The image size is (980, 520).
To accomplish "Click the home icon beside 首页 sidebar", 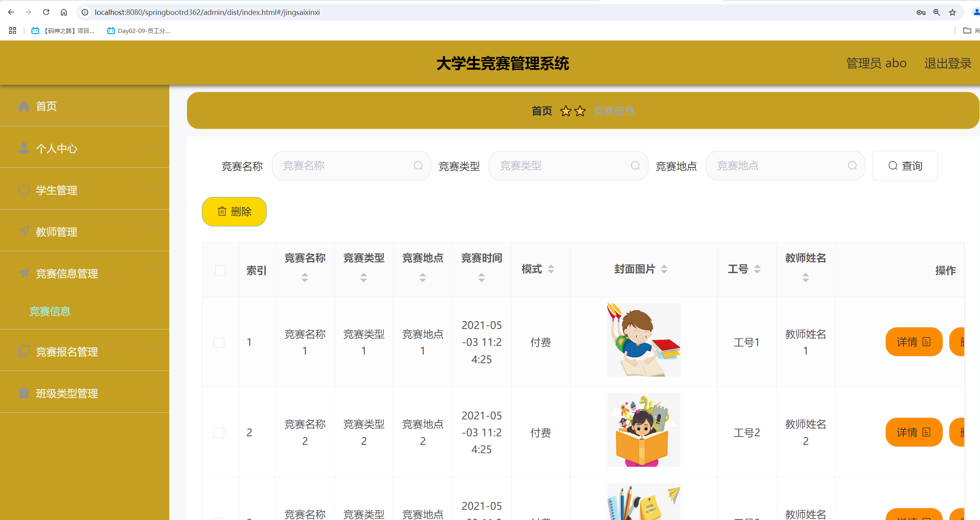I will (24, 106).
